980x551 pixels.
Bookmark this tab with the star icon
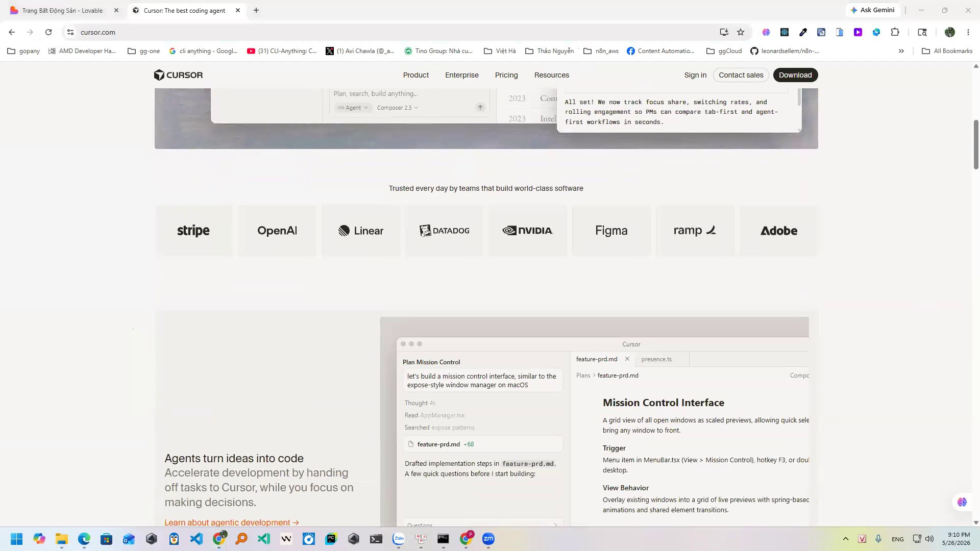point(741,32)
